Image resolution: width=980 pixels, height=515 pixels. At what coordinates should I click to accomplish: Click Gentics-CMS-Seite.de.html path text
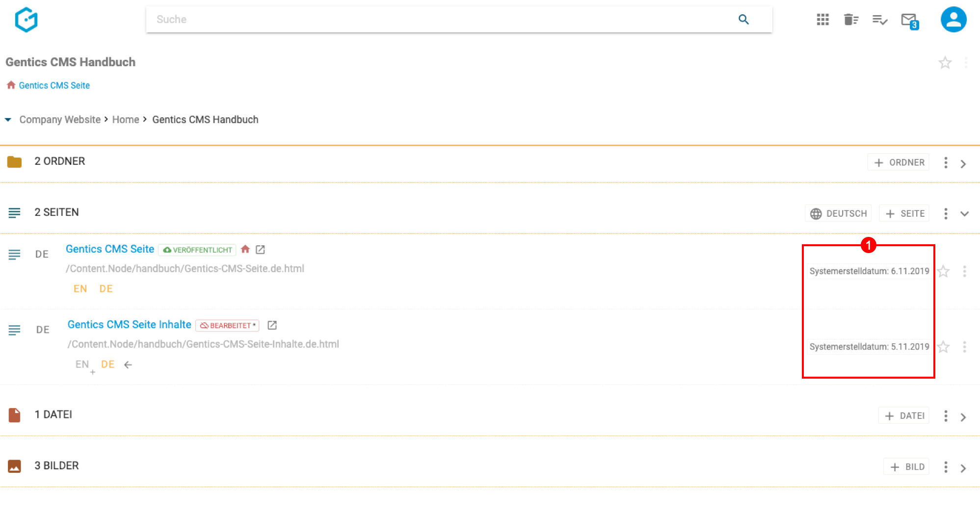pos(185,269)
